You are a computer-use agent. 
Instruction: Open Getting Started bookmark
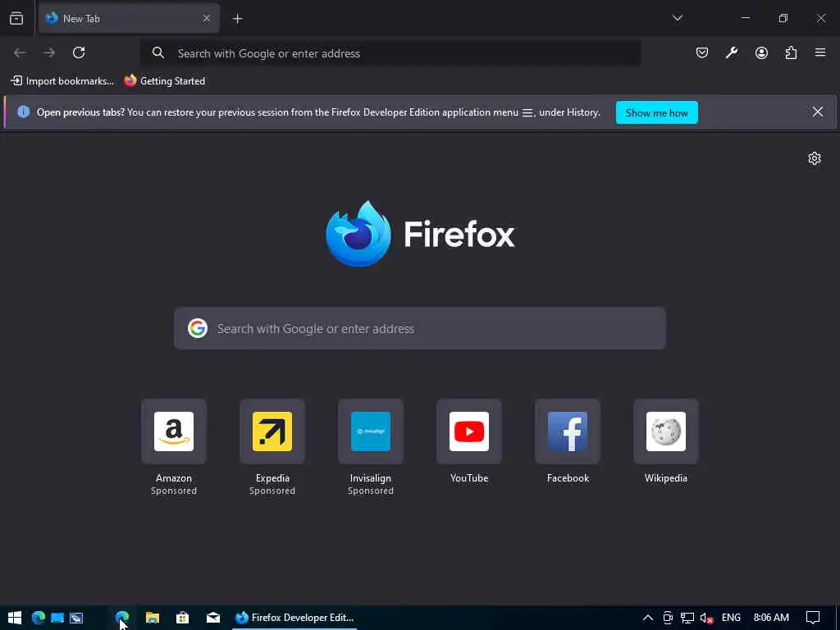tap(164, 81)
